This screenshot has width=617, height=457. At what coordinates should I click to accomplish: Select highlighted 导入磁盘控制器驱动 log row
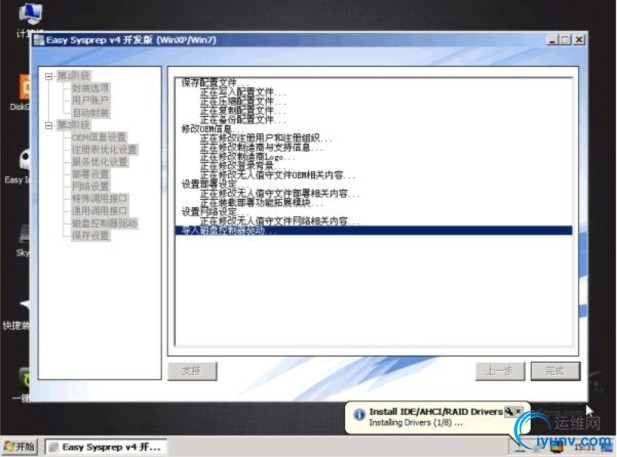pyautogui.click(x=373, y=230)
